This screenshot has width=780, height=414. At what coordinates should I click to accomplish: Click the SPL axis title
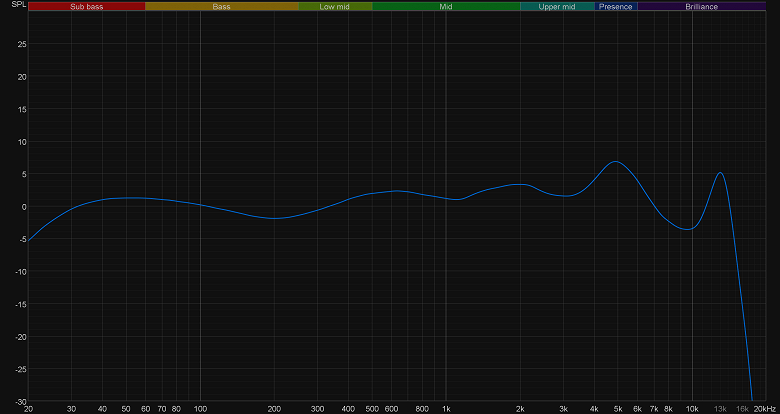[17, 4]
